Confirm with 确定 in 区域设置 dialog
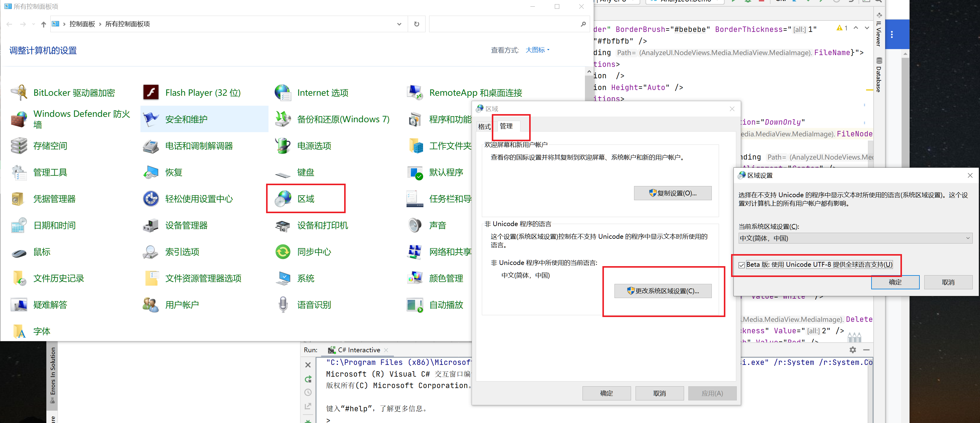This screenshot has width=980, height=423. (895, 282)
